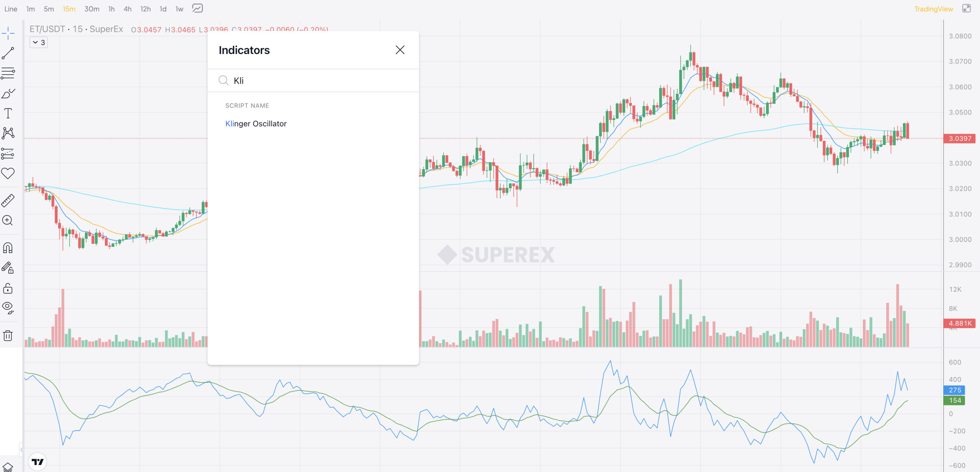Select the 4h interval tab

[x=127, y=9]
